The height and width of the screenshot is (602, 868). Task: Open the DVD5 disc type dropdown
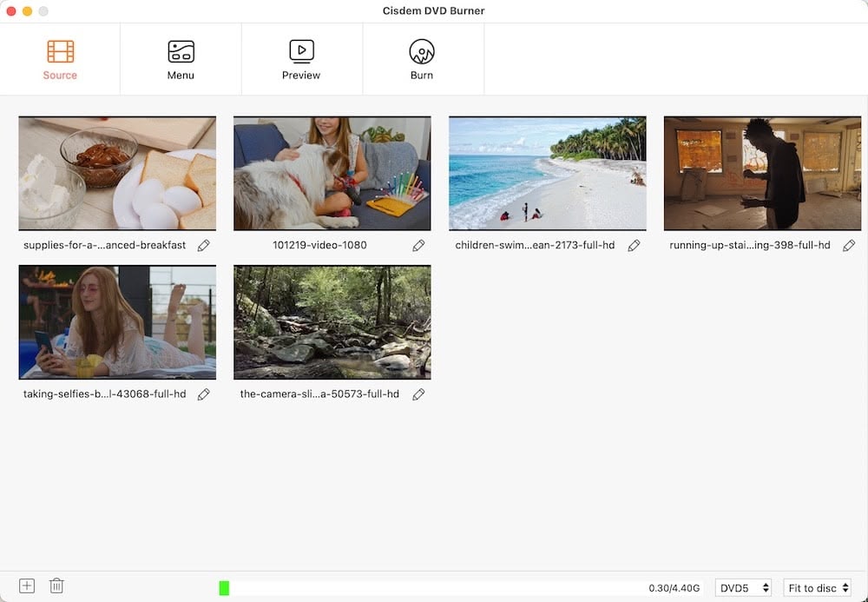743,588
